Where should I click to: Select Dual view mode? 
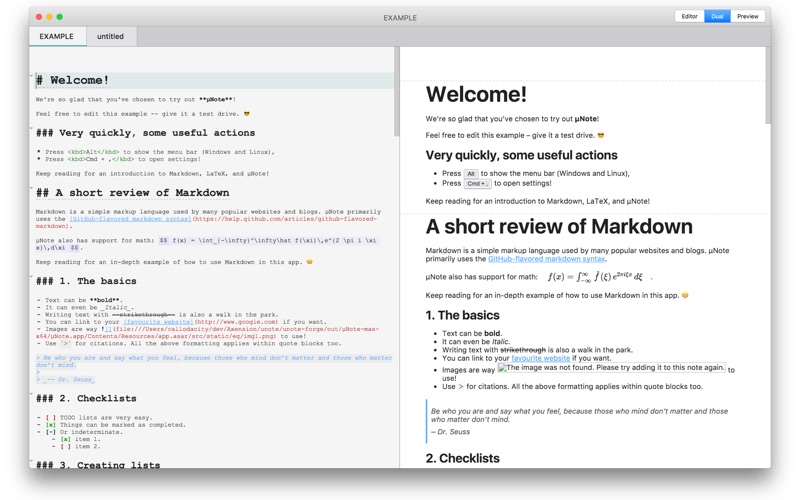[x=717, y=16]
